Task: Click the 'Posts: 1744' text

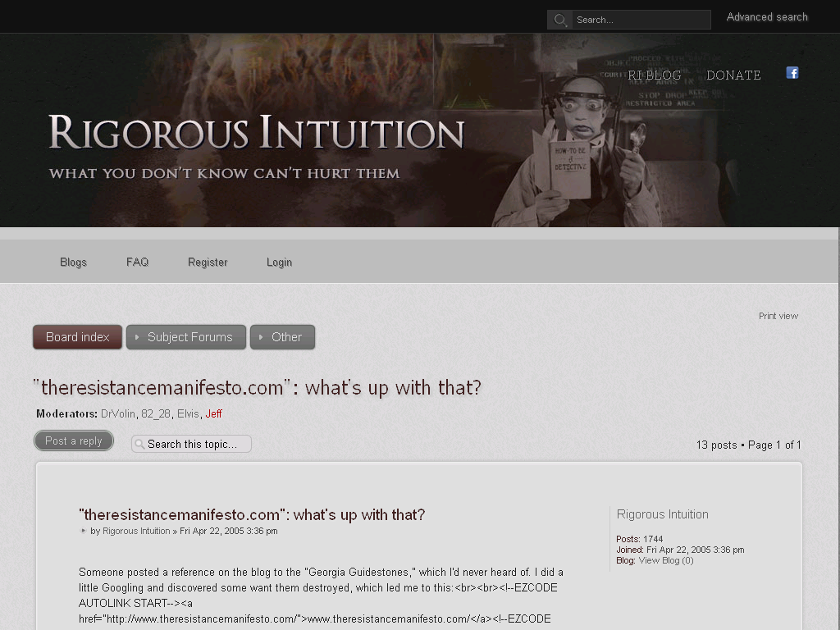Action: (640, 539)
